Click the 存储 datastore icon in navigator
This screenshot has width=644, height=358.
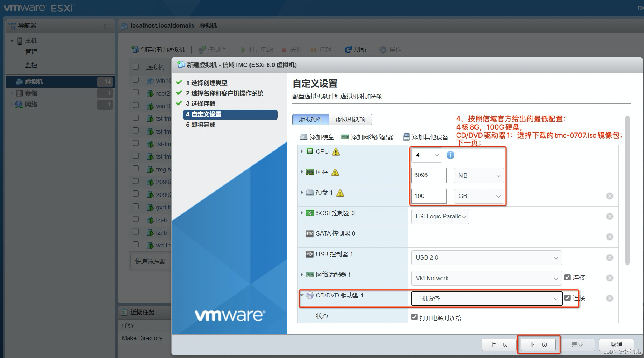click(19, 93)
